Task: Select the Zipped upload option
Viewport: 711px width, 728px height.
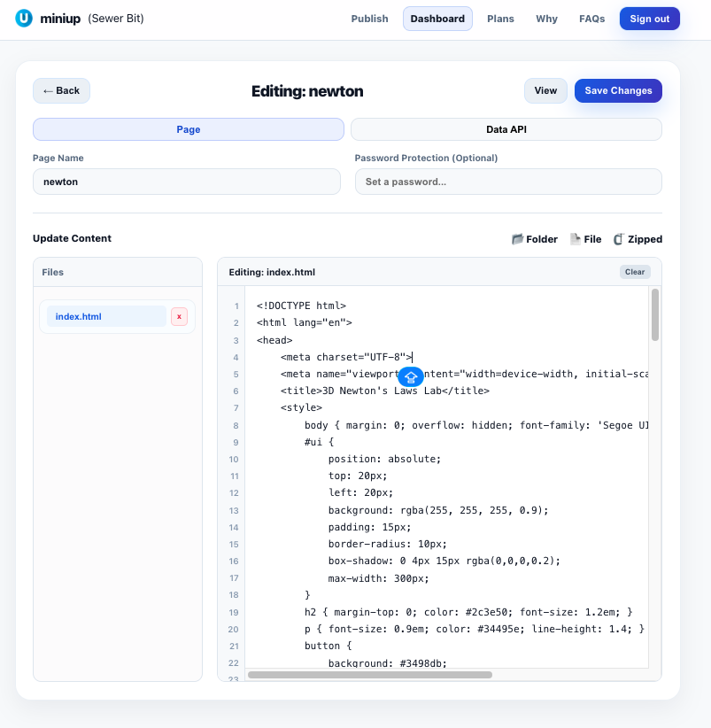Action: point(639,238)
